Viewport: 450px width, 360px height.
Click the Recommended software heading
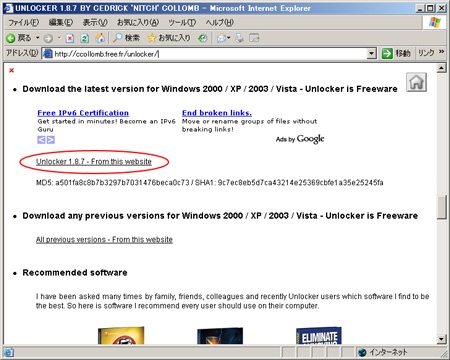[x=75, y=273]
